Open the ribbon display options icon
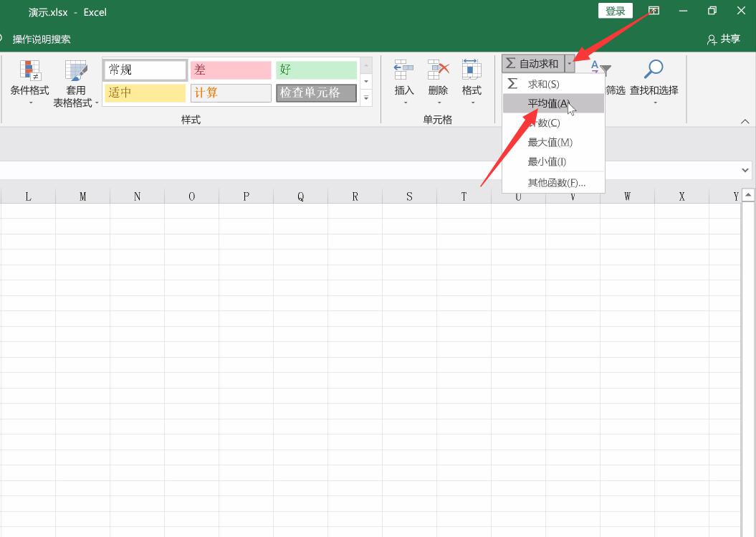756x537 pixels. pos(654,11)
